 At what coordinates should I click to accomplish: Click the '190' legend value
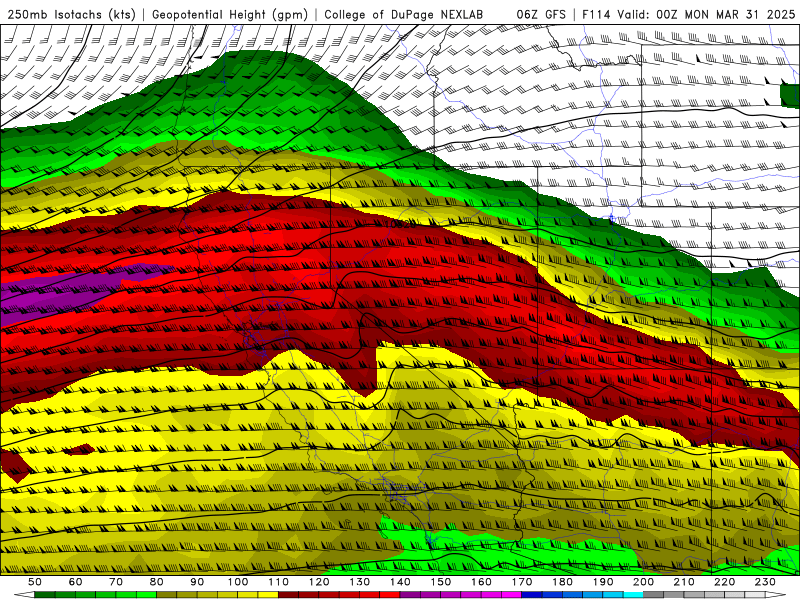point(603,582)
